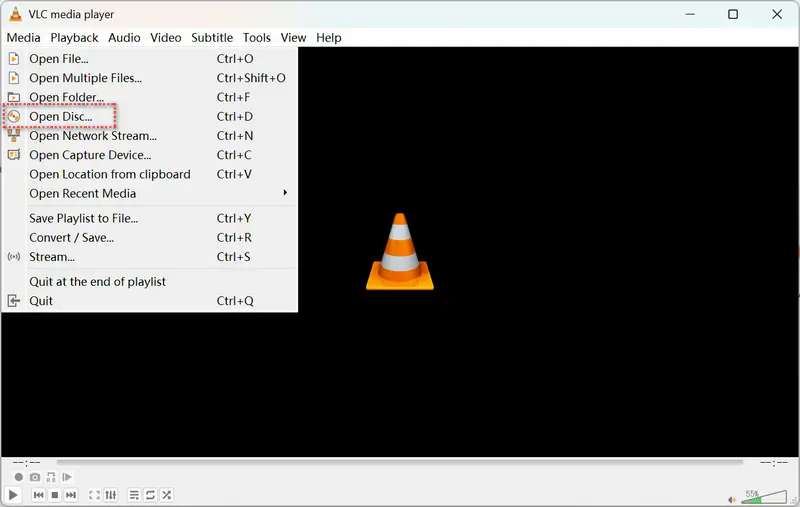This screenshot has width=800, height=507.
Task: Open the Media menu
Action: click(23, 38)
